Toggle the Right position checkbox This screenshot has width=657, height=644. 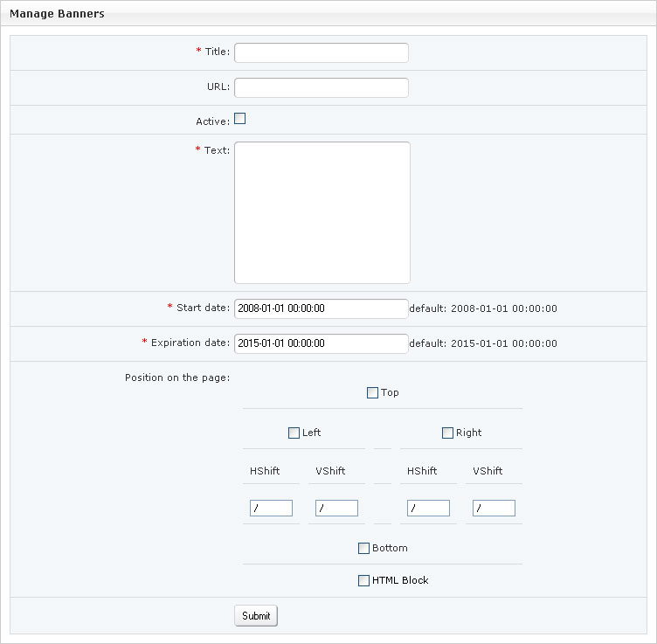(448, 433)
